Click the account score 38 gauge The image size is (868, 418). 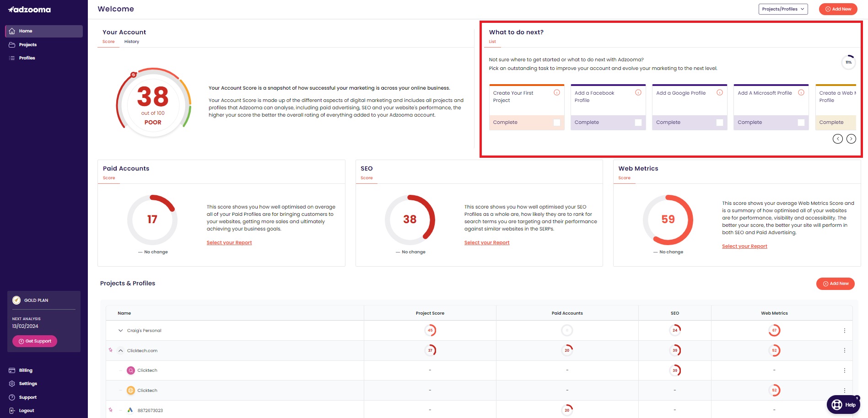(x=153, y=103)
